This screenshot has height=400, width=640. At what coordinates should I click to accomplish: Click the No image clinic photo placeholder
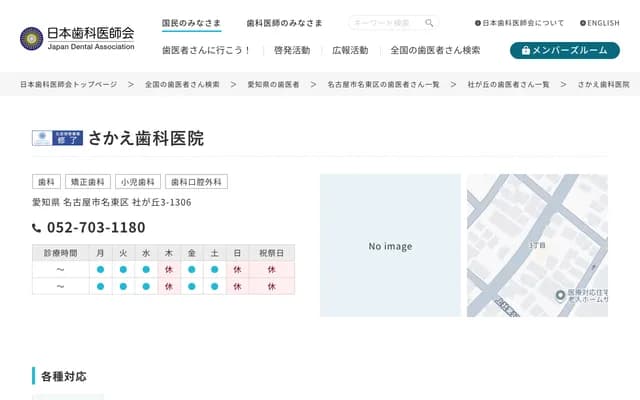click(x=390, y=246)
